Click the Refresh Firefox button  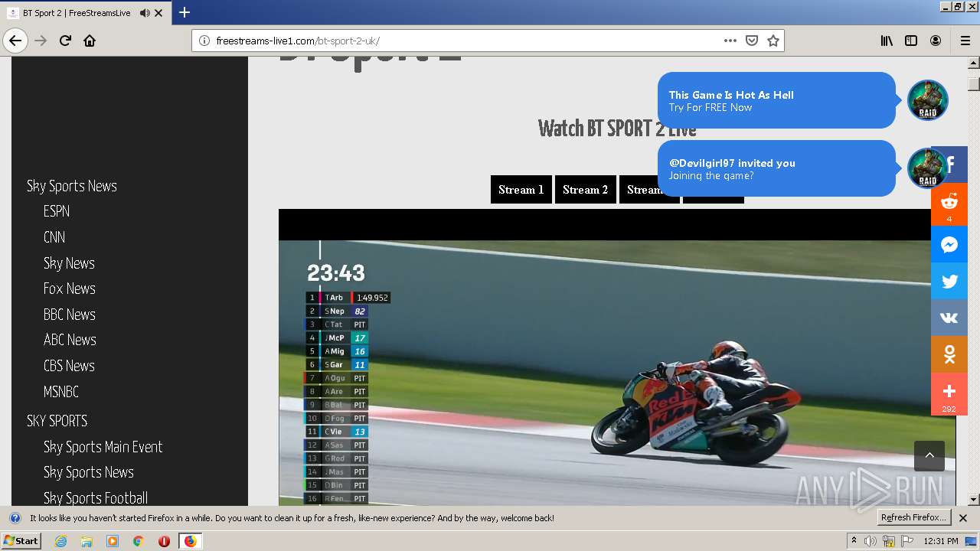click(x=913, y=517)
